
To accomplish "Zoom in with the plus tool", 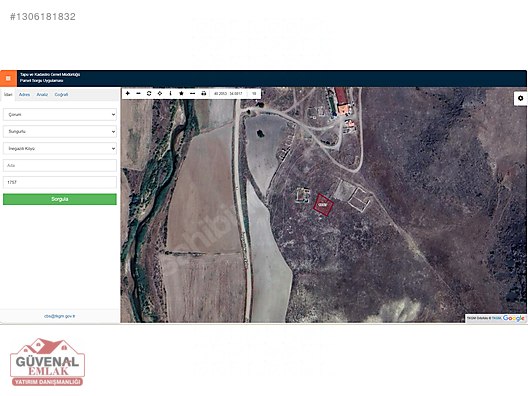I will point(128,93).
